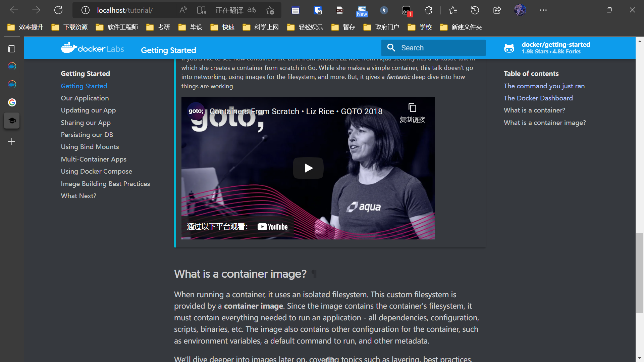The image size is (644, 362).
Task: Jump to The Docker Dashboard section
Action: tap(538, 98)
